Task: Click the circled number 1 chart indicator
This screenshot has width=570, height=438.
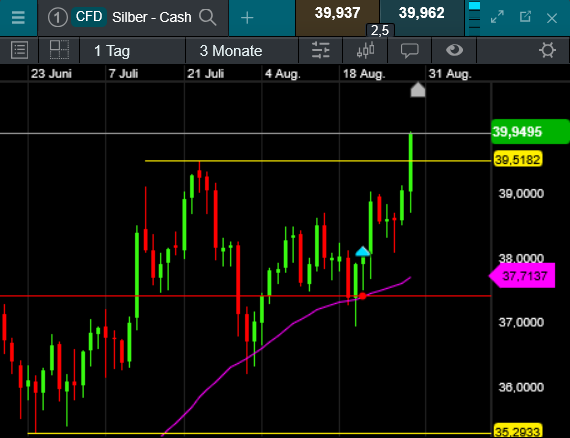Action: (x=57, y=17)
